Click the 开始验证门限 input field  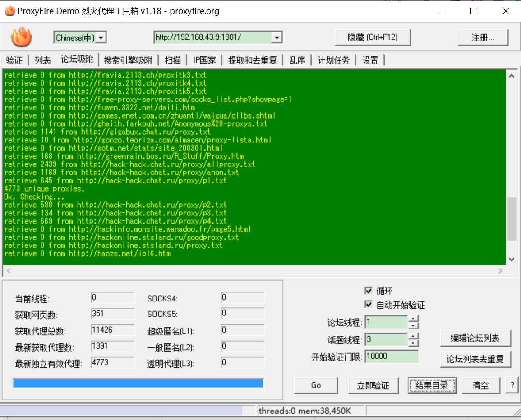click(392, 356)
